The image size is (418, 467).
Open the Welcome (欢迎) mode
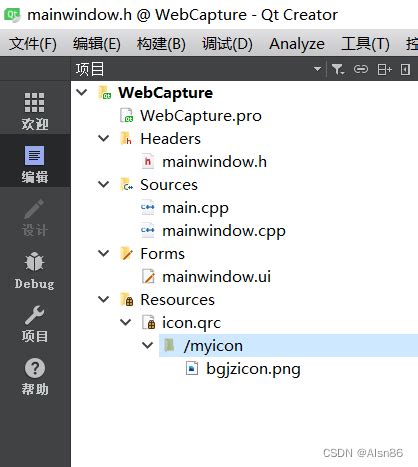(35, 111)
